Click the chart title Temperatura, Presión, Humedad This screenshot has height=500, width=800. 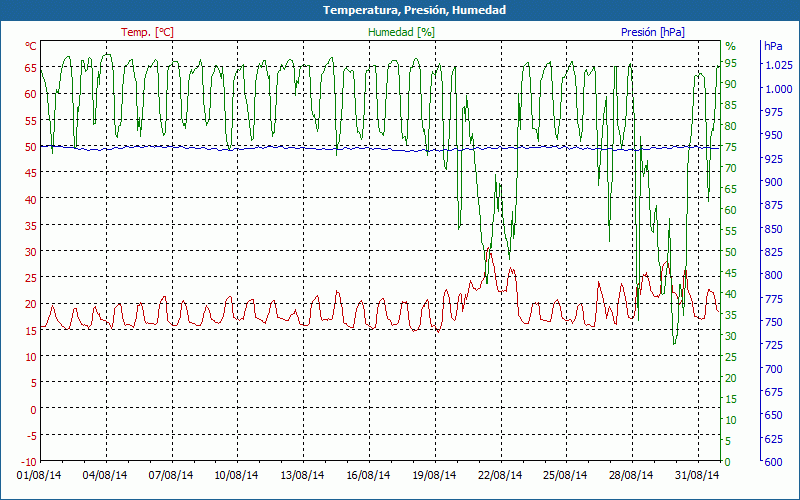tap(414, 10)
